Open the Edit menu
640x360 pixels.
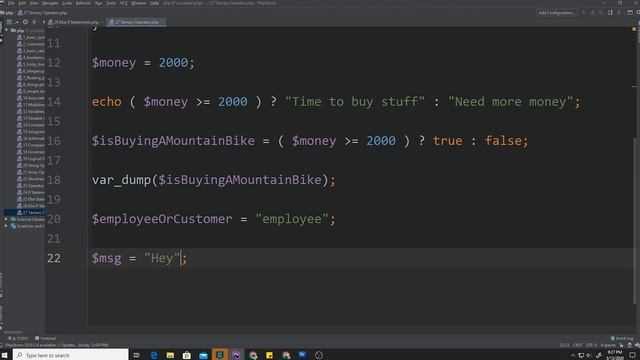pyautogui.click(x=22, y=3)
